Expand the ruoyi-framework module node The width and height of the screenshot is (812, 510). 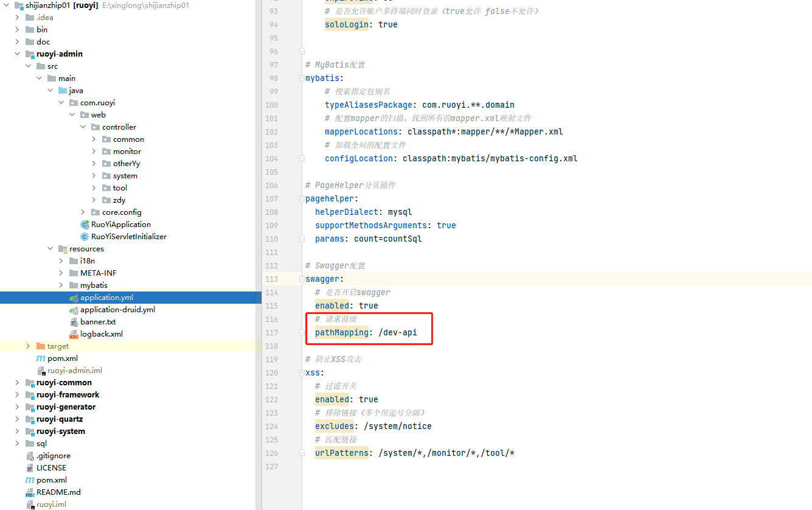coord(18,395)
